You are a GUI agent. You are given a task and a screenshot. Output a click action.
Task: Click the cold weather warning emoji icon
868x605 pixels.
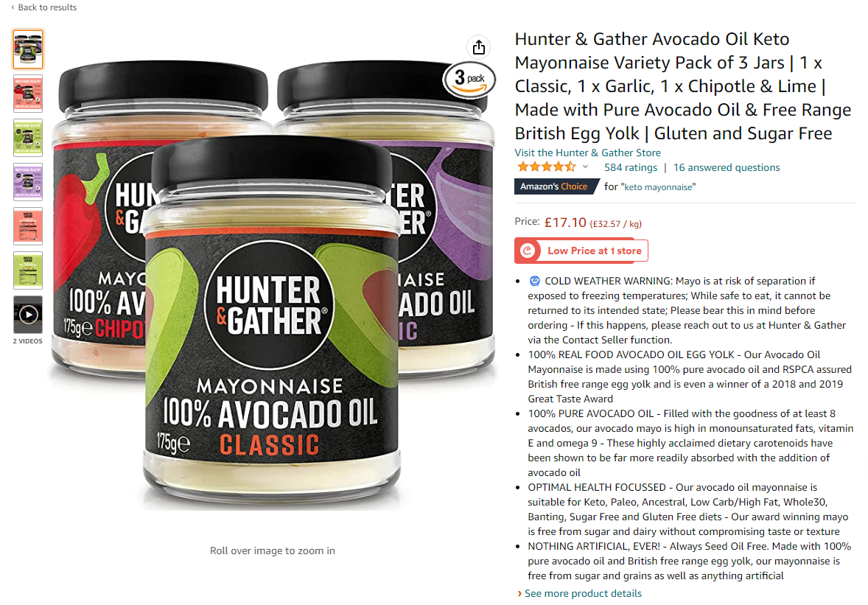[x=534, y=281]
